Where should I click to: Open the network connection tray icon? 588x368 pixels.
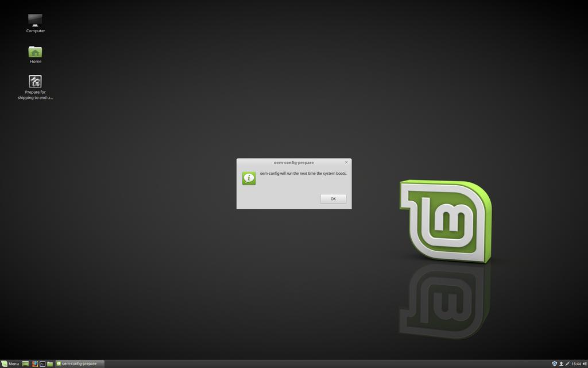tap(567, 364)
